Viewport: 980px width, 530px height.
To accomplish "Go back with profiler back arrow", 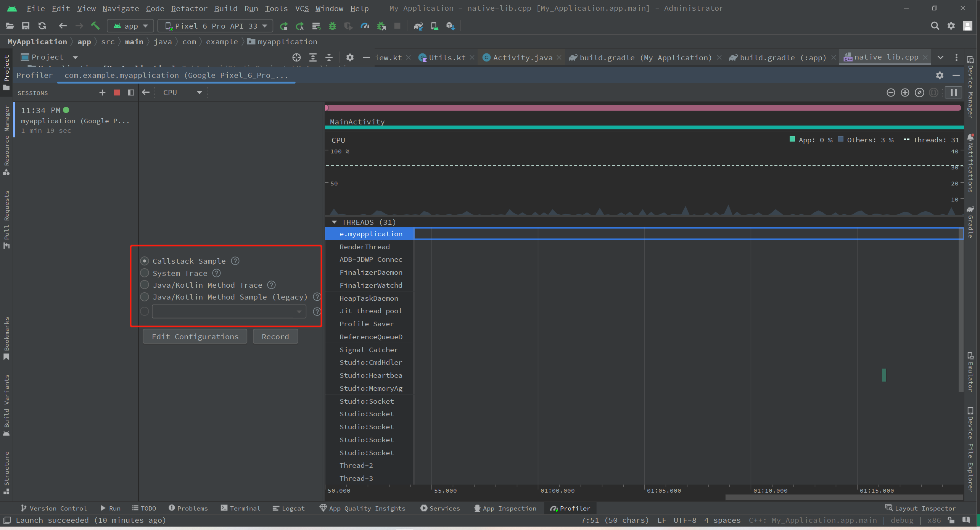I will click(145, 92).
